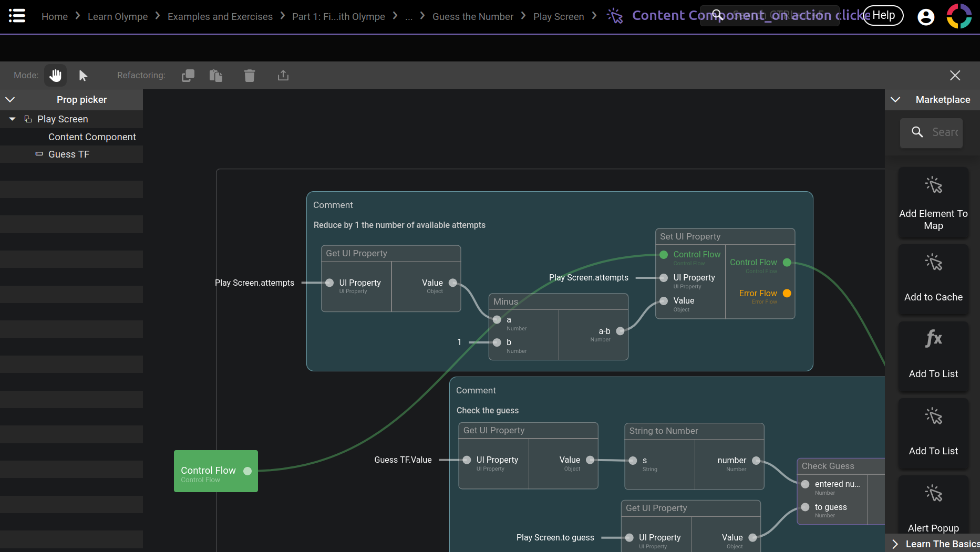Open the hamburger main menu

tap(17, 16)
